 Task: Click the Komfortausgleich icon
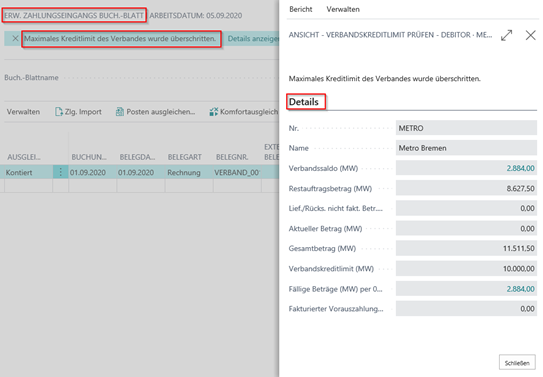pos(214,112)
